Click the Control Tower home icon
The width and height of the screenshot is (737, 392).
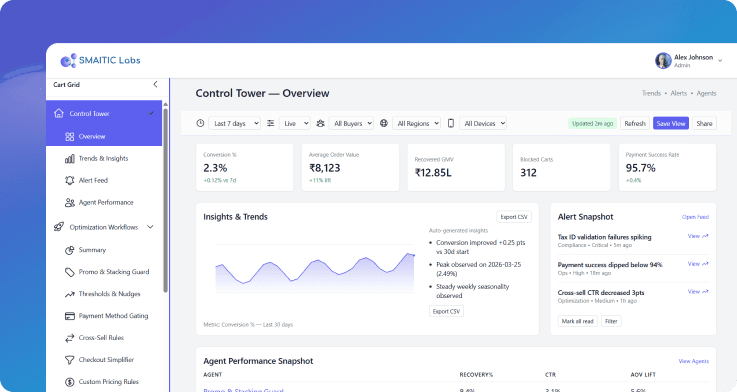[x=59, y=113]
